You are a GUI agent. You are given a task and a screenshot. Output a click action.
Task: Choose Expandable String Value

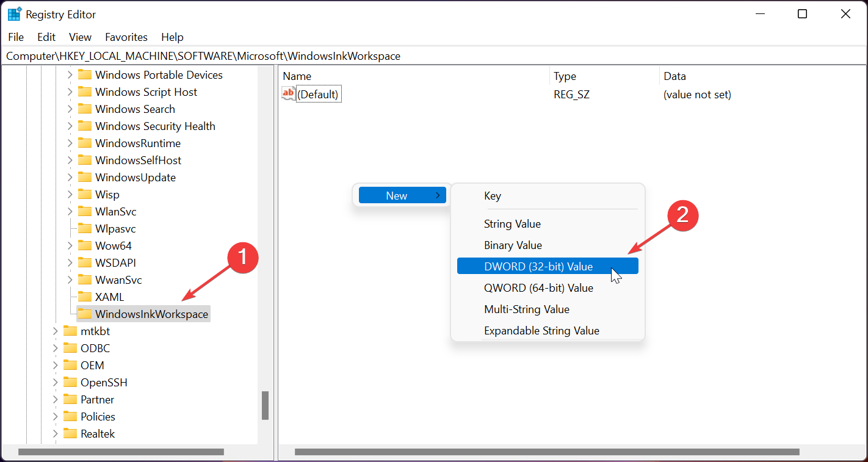click(x=548, y=331)
